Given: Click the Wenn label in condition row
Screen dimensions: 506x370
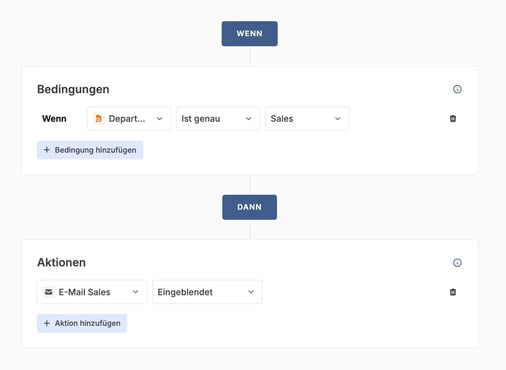Looking at the screenshot, I should 54,119.
